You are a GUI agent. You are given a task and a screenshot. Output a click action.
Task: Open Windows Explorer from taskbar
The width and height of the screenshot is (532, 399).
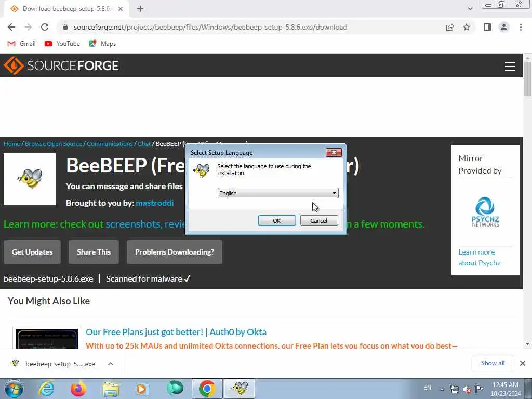111,389
